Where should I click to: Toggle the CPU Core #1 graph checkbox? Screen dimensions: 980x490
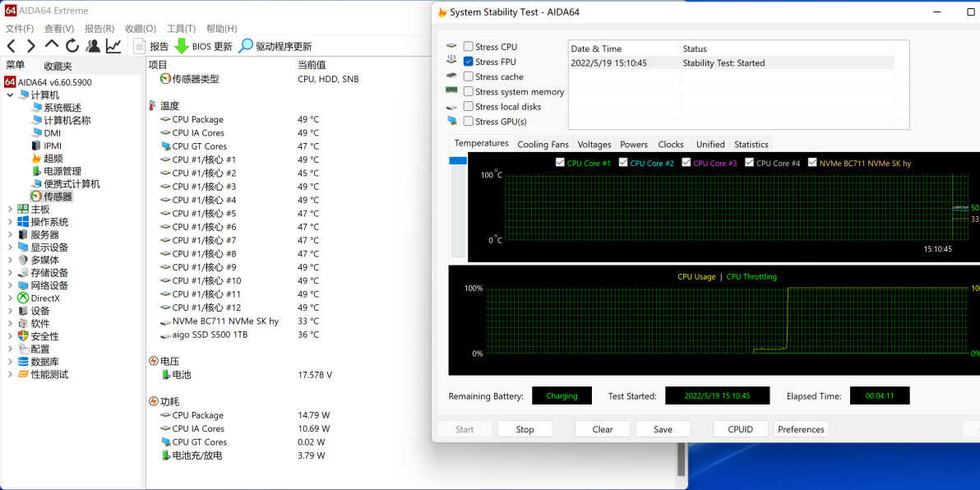(560, 163)
